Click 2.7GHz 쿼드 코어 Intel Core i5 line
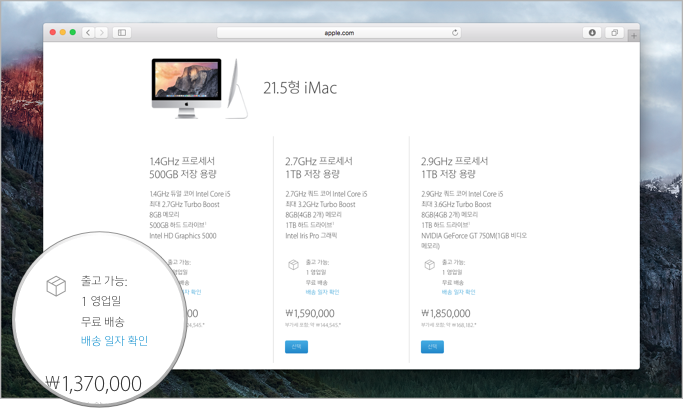683x408 pixels. (x=326, y=194)
